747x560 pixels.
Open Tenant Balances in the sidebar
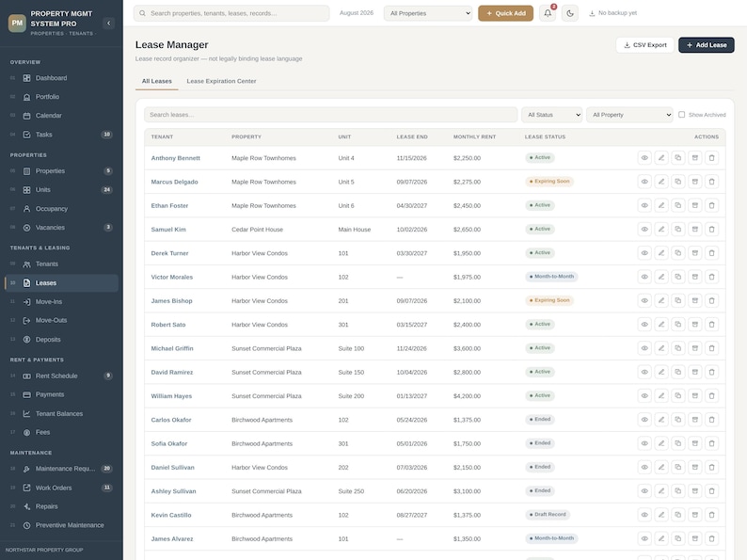click(61, 413)
